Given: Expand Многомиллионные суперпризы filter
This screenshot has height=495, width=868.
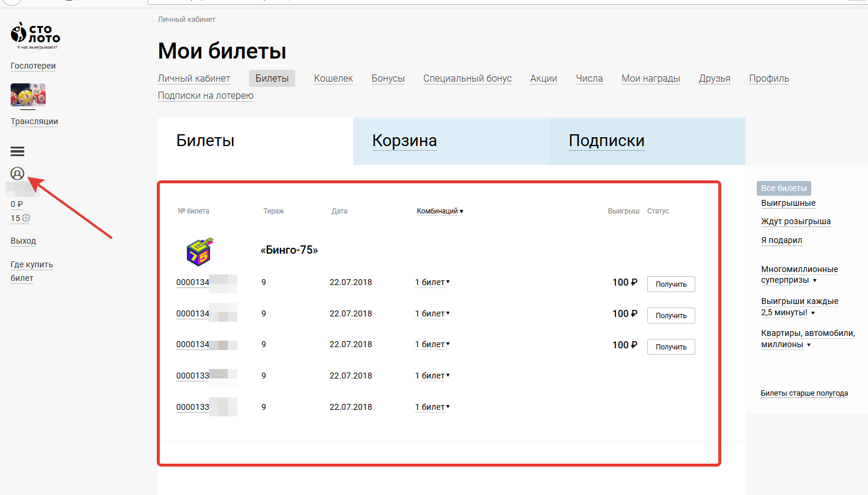Looking at the screenshot, I should (799, 274).
